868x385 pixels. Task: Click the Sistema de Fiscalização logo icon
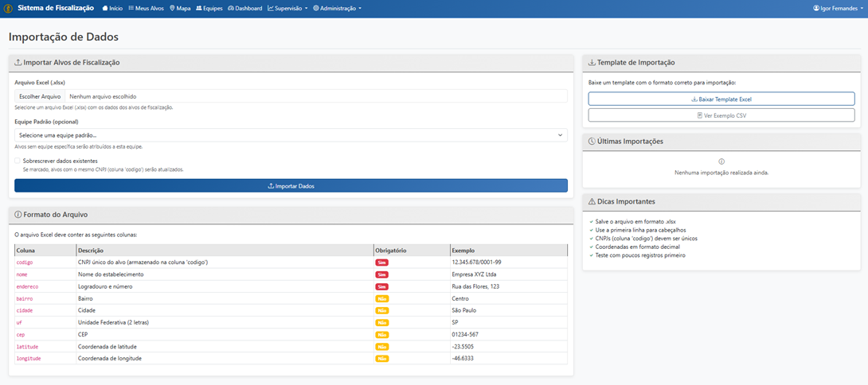(x=8, y=8)
